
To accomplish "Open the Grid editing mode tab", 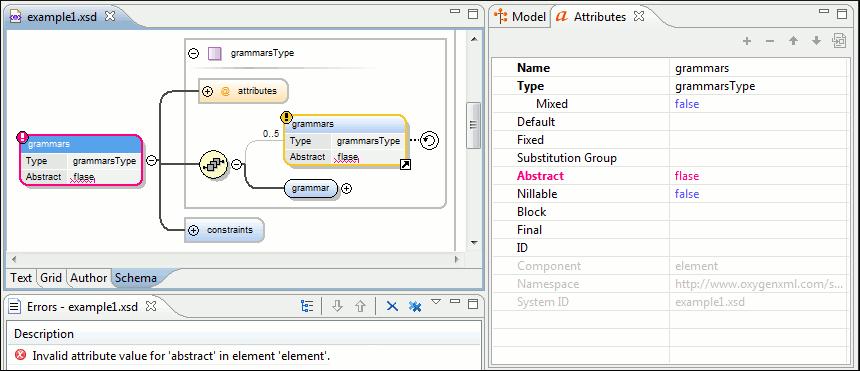I will [x=51, y=278].
